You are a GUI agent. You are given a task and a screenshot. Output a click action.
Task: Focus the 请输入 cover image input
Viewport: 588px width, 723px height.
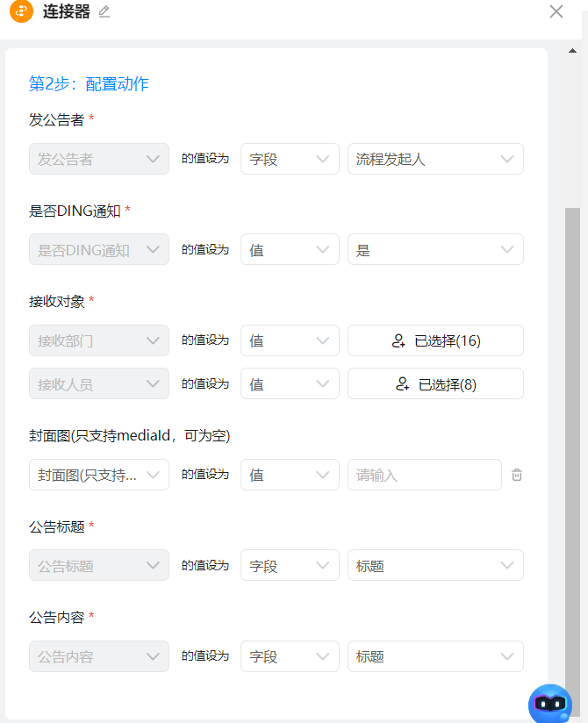point(424,475)
